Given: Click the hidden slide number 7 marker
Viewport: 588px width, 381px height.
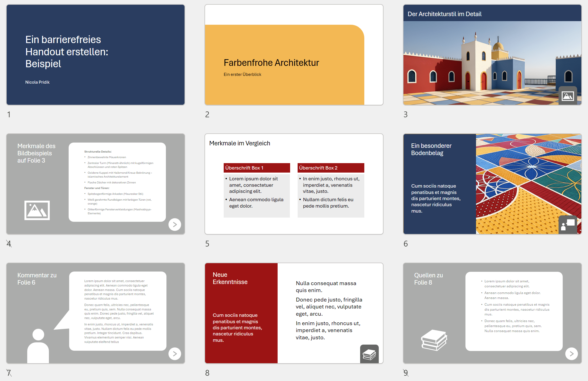Looking at the screenshot, I should pyautogui.click(x=9, y=373).
